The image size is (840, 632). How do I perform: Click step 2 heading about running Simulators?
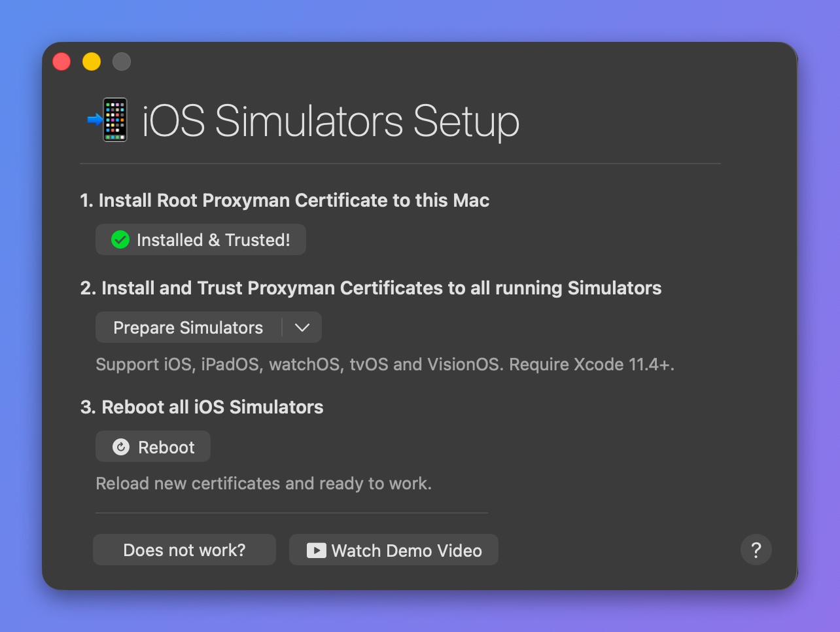[x=371, y=288]
